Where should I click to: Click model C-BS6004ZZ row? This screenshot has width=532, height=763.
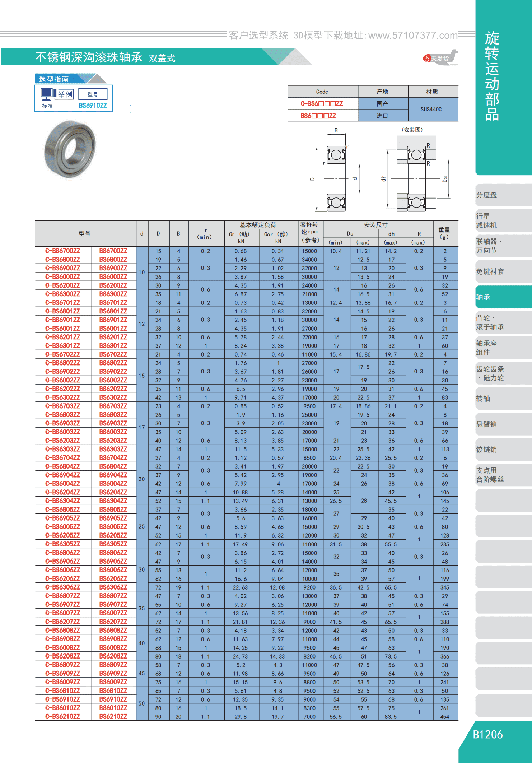click(x=63, y=484)
